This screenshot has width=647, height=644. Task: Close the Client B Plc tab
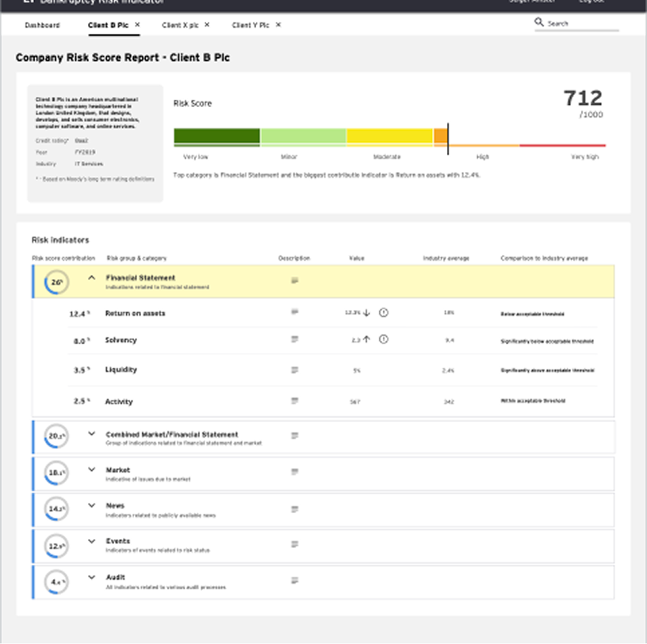pos(137,25)
